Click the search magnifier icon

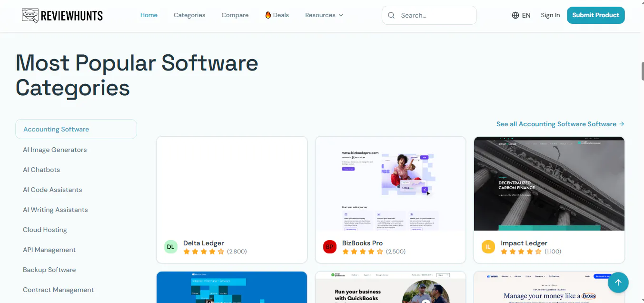coord(391,15)
